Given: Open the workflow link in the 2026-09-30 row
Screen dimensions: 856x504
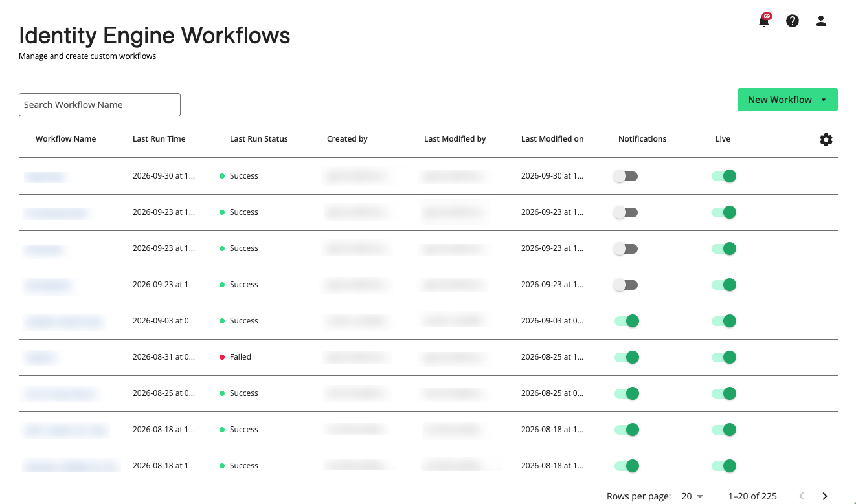Looking at the screenshot, I should pyautogui.click(x=45, y=176).
